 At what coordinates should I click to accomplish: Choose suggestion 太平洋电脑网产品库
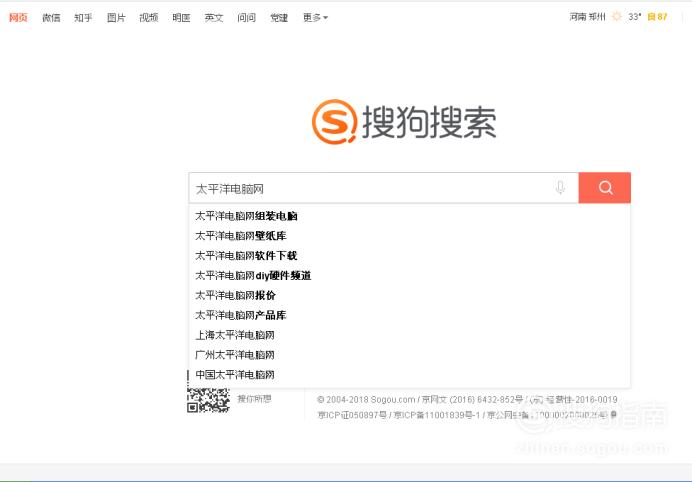[x=410, y=315]
